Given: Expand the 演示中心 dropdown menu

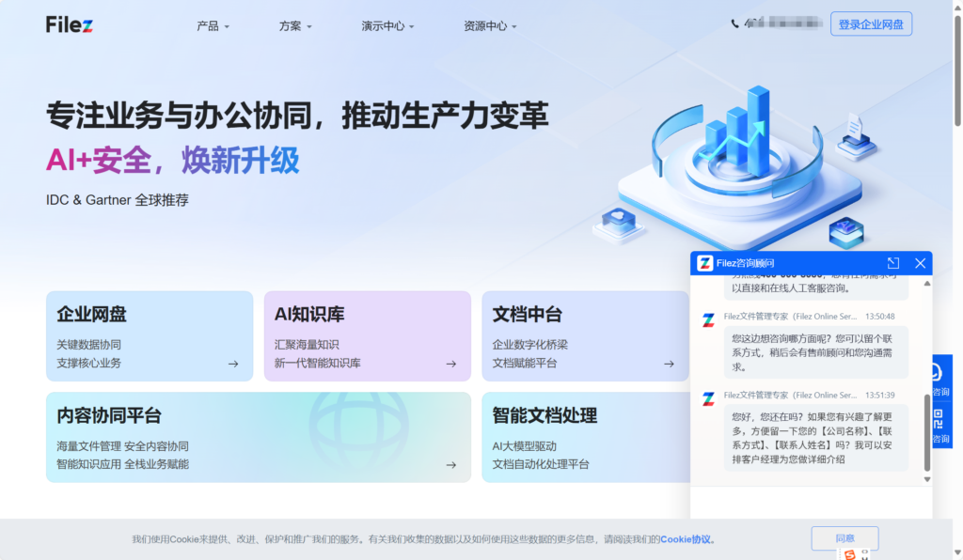Looking at the screenshot, I should click(387, 26).
